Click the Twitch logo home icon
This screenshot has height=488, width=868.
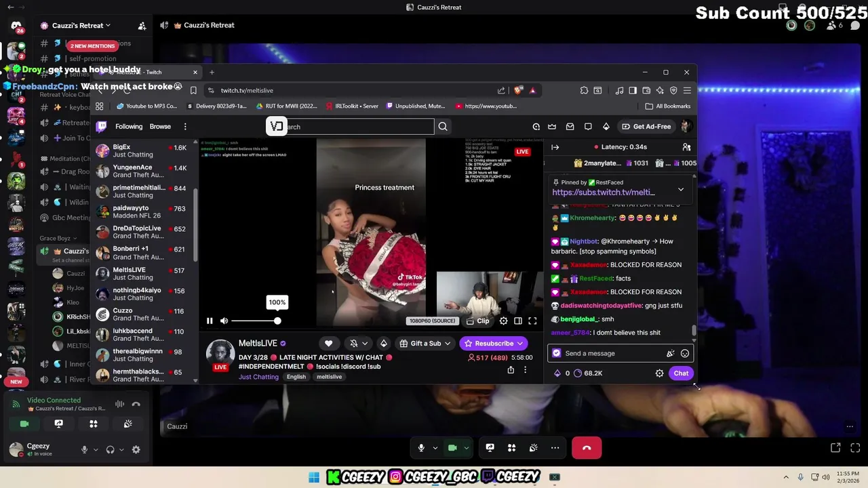(x=102, y=127)
